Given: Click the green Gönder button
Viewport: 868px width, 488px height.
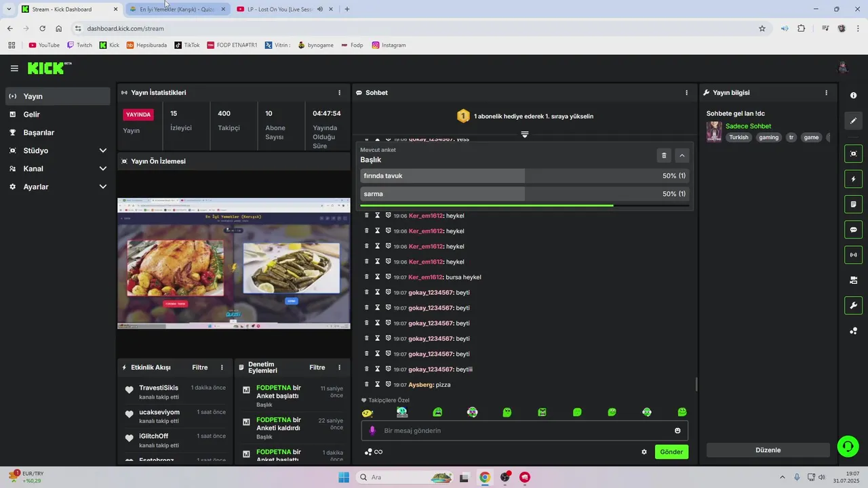Looking at the screenshot, I should (x=671, y=452).
